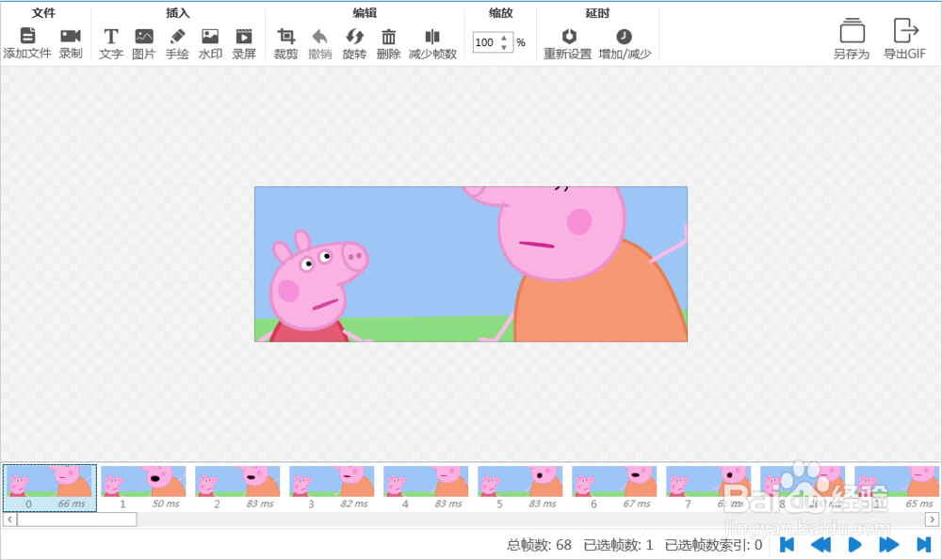Click the 延时 group label
The image size is (942, 560).
tap(597, 12)
